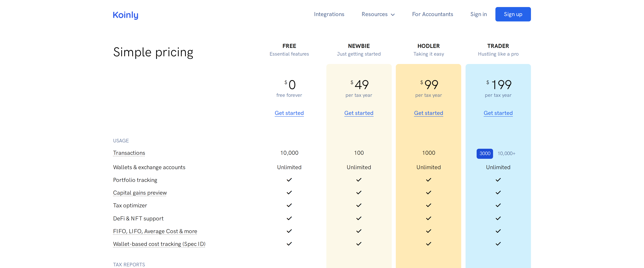The width and height of the screenshot is (644, 268).
Task: Open the For Accountants page
Action: click(x=433, y=14)
